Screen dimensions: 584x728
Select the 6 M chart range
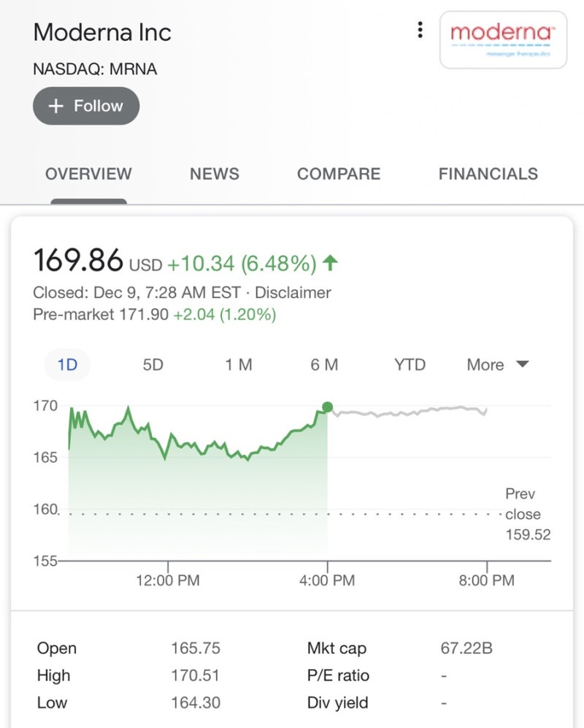tap(324, 364)
